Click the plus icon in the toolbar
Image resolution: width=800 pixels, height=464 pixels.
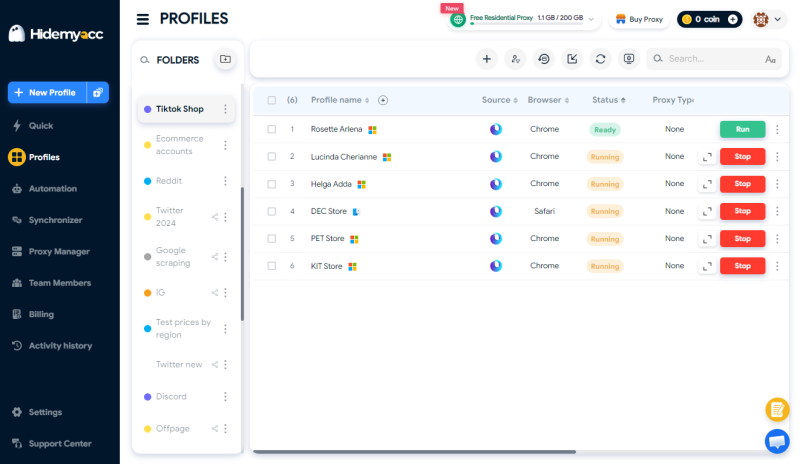487,59
